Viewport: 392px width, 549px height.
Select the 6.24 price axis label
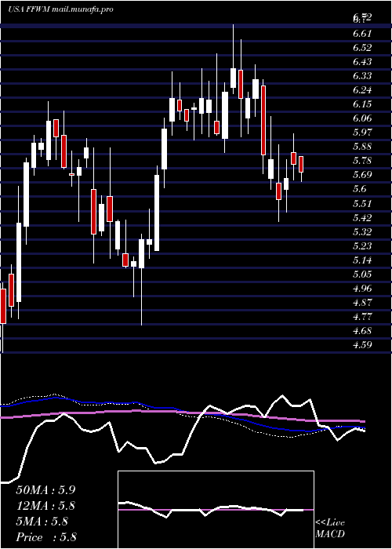(362, 90)
